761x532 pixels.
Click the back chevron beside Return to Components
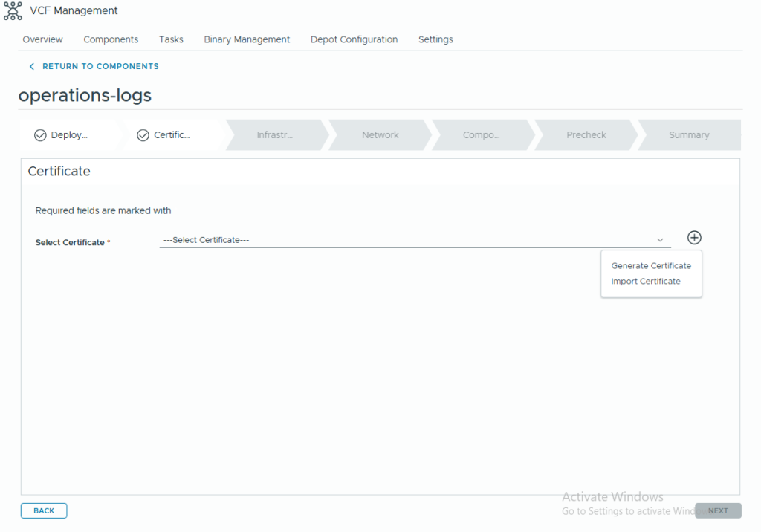tap(31, 67)
